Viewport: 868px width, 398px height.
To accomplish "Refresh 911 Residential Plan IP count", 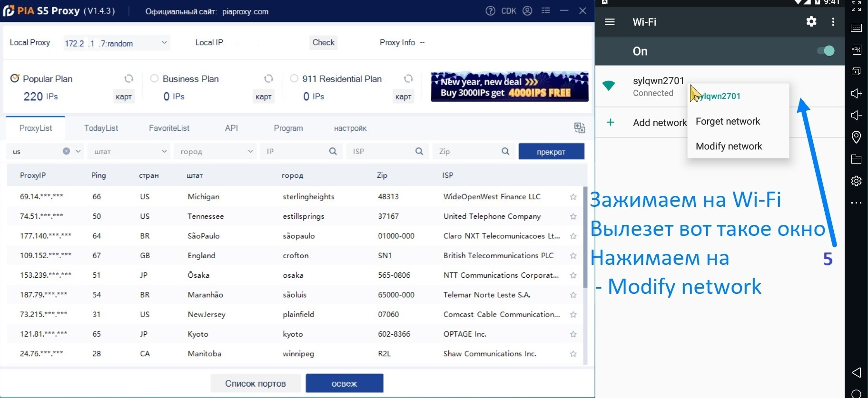I will point(408,79).
